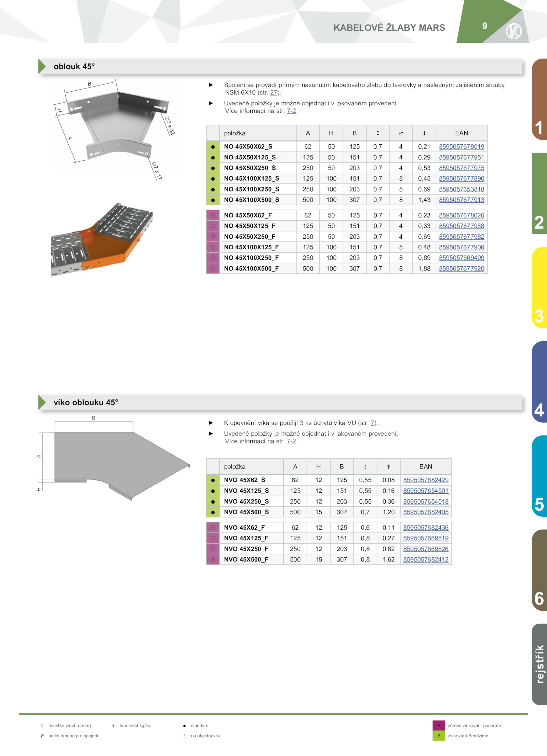Select item name NO 45X100X250_S

[x=252, y=189]
